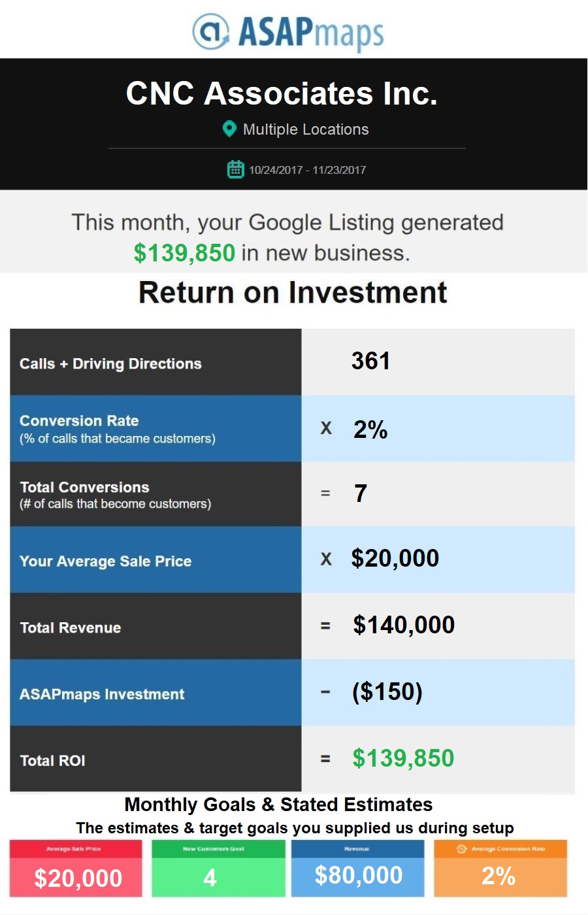This screenshot has height=915, width=588.
Task: Click the Average Conversion Rate card icon
Action: [x=461, y=849]
